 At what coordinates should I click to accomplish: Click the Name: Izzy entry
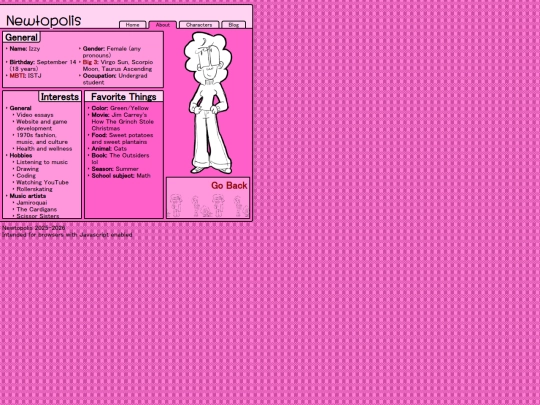coord(25,49)
